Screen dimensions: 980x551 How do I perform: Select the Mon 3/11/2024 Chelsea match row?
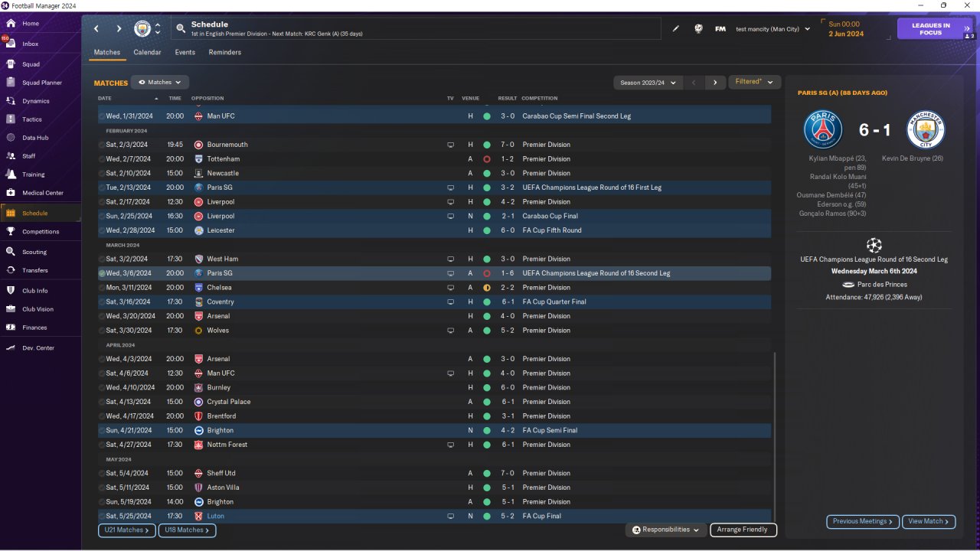(x=434, y=288)
